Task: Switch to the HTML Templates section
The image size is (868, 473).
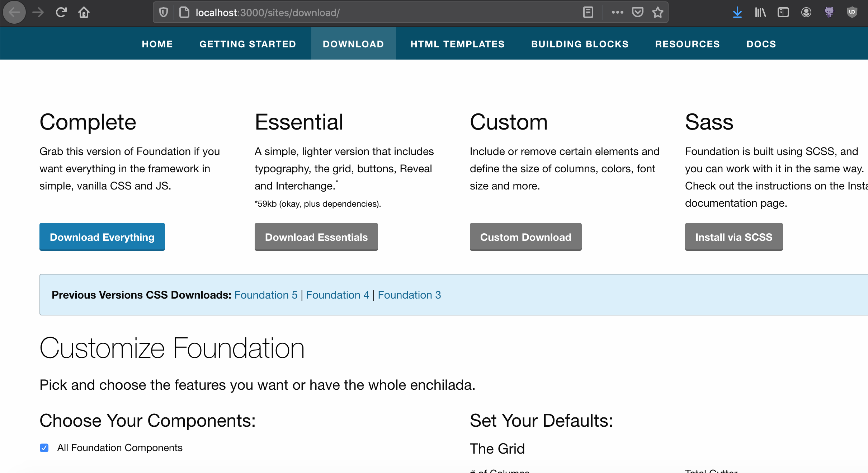Action: coord(457,44)
